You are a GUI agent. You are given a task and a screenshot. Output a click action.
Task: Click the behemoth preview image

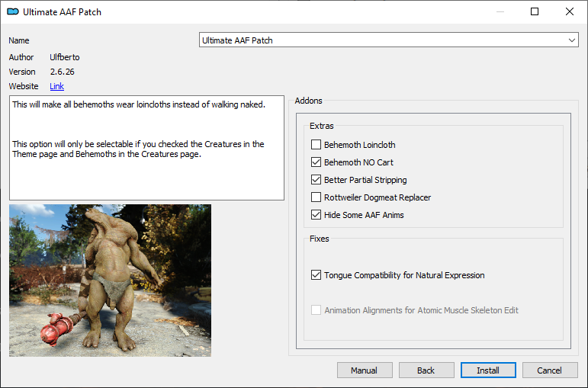coord(111,281)
